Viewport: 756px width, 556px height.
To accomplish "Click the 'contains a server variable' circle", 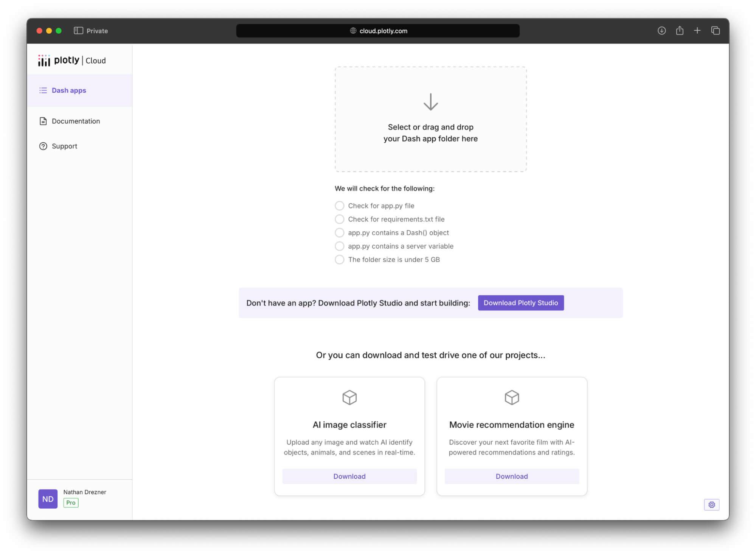I will pyautogui.click(x=339, y=246).
